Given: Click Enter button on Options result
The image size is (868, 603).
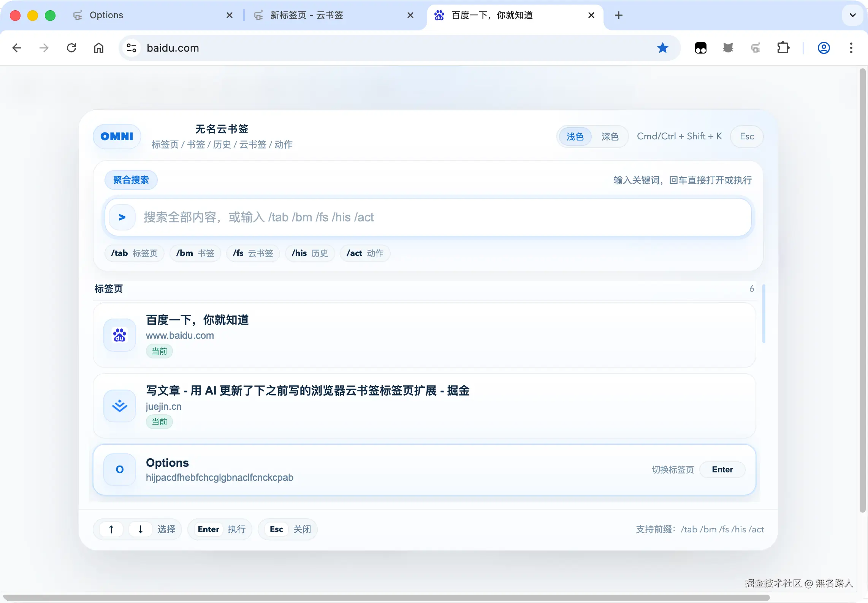Looking at the screenshot, I should click(x=722, y=470).
